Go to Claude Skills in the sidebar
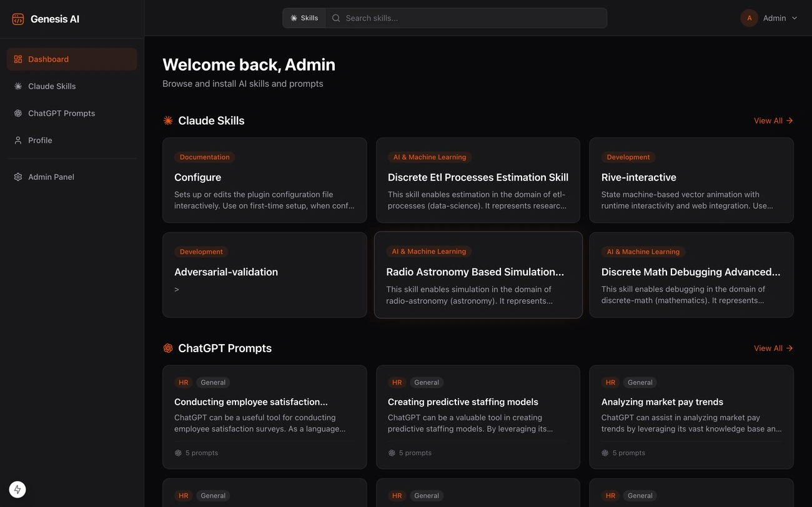This screenshot has height=507, width=812. (72, 86)
